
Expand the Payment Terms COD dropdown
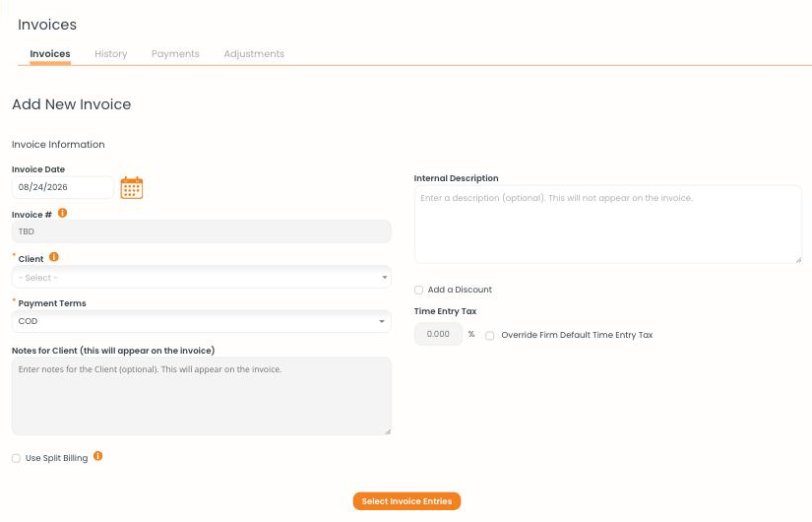coord(202,321)
